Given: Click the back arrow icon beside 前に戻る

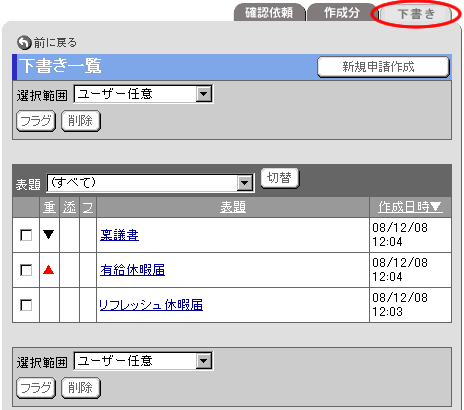Looking at the screenshot, I should (24, 43).
